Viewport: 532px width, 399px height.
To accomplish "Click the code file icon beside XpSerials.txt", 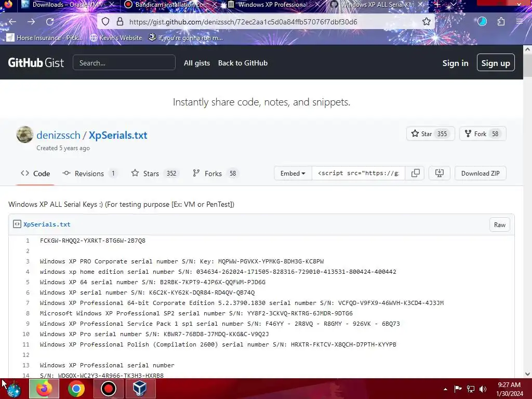I will [x=17, y=224].
